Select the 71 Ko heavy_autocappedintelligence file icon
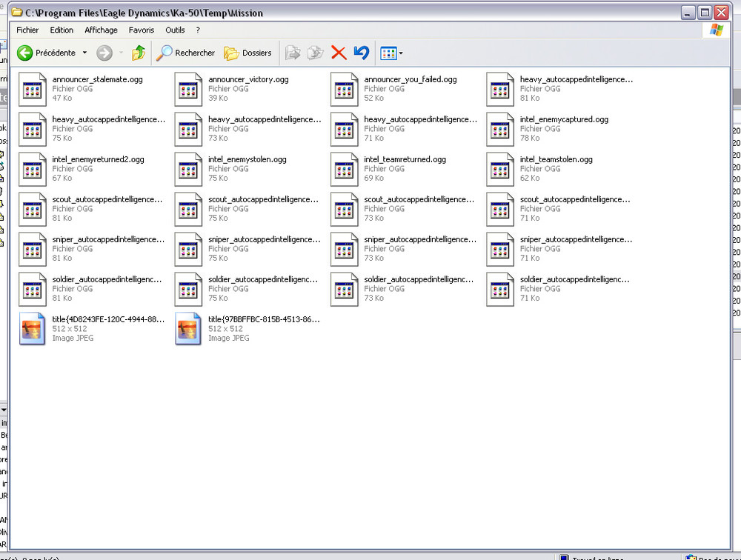The height and width of the screenshot is (560, 741). [344, 129]
